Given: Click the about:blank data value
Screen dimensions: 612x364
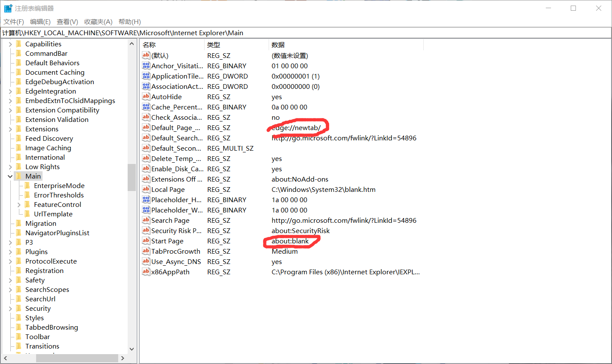Looking at the screenshot, I should click(x=290, y=241).
